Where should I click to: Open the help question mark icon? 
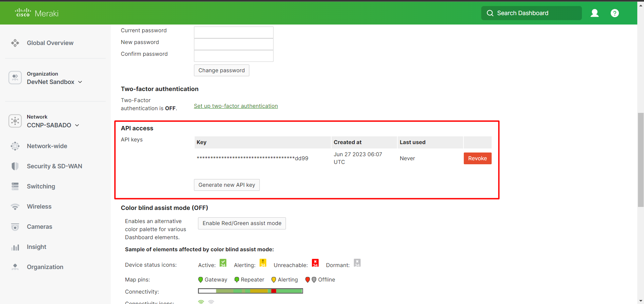tap(614, 13)
